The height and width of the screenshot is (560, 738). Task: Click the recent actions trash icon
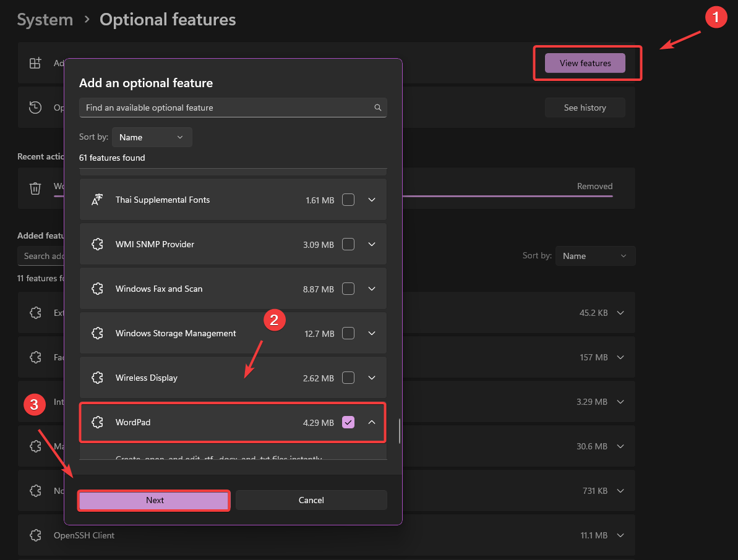(36, 188)
